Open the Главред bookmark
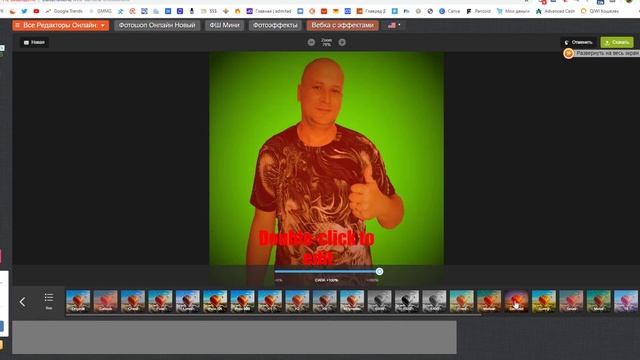This screenshot has height=360, width=640. 371,11
